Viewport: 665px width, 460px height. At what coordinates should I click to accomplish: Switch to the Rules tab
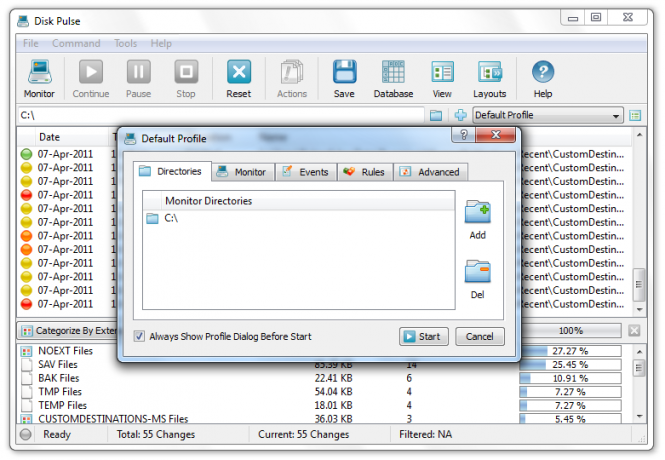[365, 172]
